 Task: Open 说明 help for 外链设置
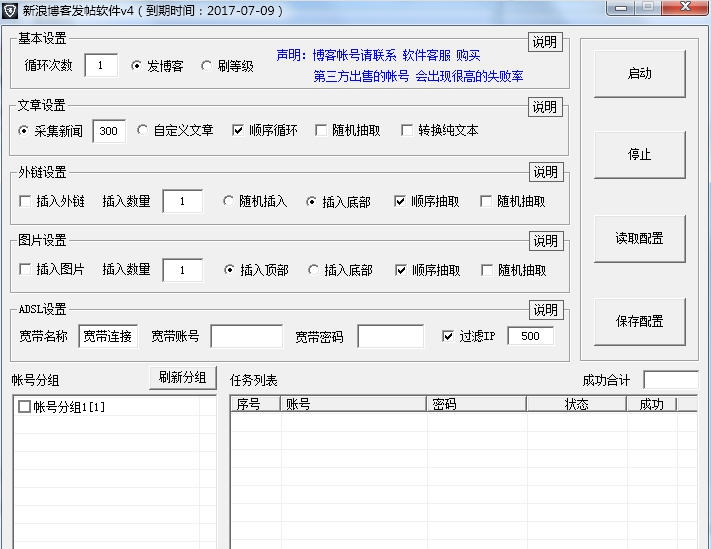[x=545, y=172]
